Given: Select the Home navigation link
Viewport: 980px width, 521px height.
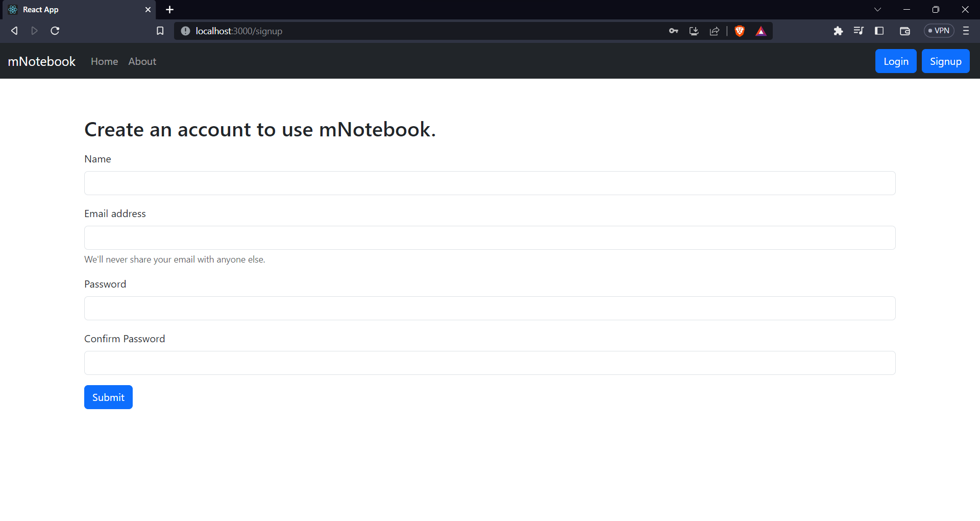Looking at the screenshot, I should click(104, 61).
